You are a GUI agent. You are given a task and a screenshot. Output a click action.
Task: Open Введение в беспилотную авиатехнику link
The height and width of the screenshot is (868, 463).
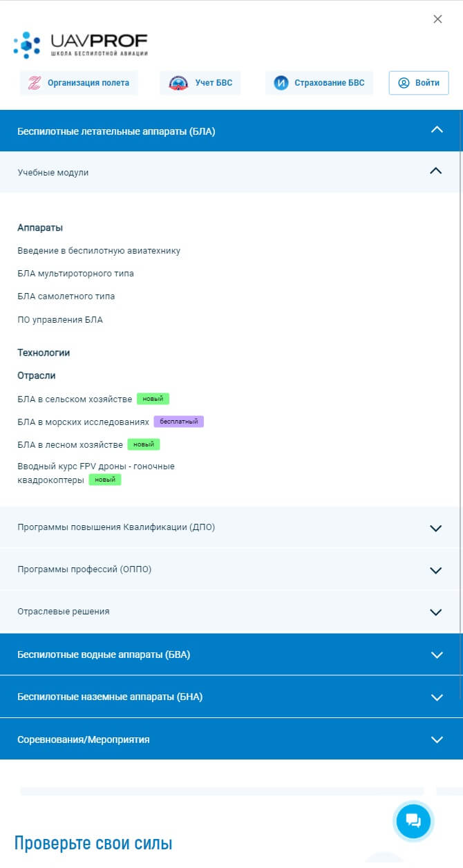click(x=99, y=251)
